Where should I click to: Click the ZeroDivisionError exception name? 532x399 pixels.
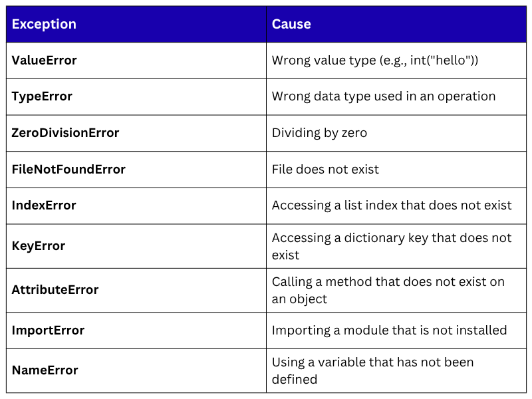(65, 133)
